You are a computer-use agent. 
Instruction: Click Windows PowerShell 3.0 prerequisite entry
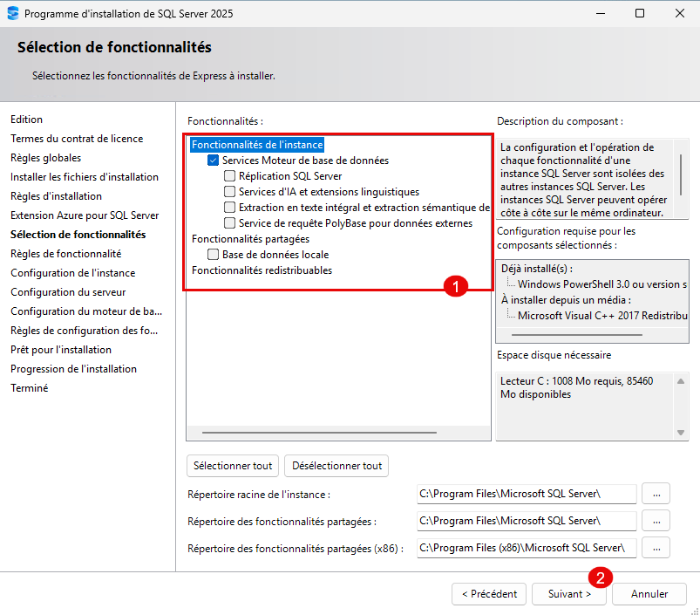click(602, 284)
